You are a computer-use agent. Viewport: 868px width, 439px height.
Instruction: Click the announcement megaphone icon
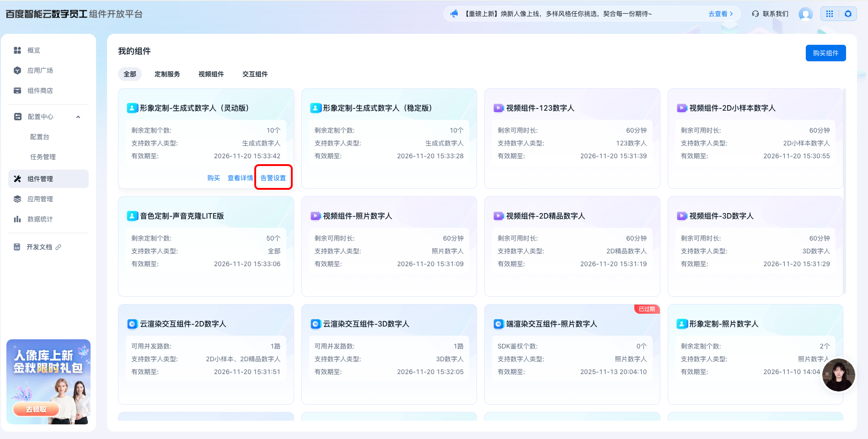click(454, 14)
